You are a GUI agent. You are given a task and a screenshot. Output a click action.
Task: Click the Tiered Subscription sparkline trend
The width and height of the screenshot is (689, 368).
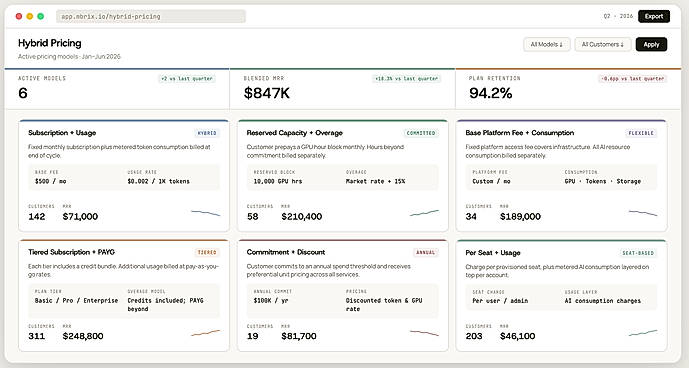(206, 333)
